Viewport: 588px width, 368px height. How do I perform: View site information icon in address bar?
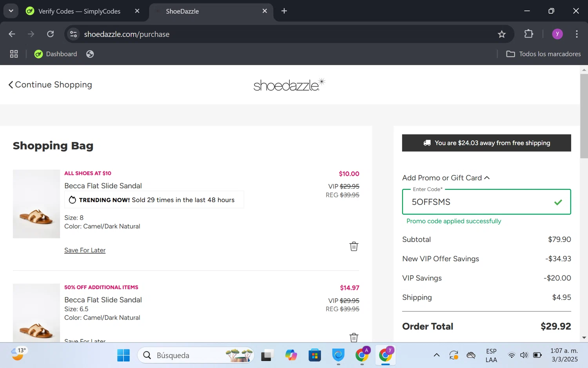[74, 34]
